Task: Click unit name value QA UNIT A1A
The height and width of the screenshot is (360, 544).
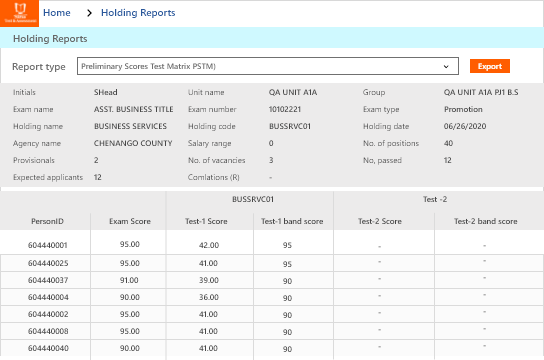Action: click(x=293, y=92)
